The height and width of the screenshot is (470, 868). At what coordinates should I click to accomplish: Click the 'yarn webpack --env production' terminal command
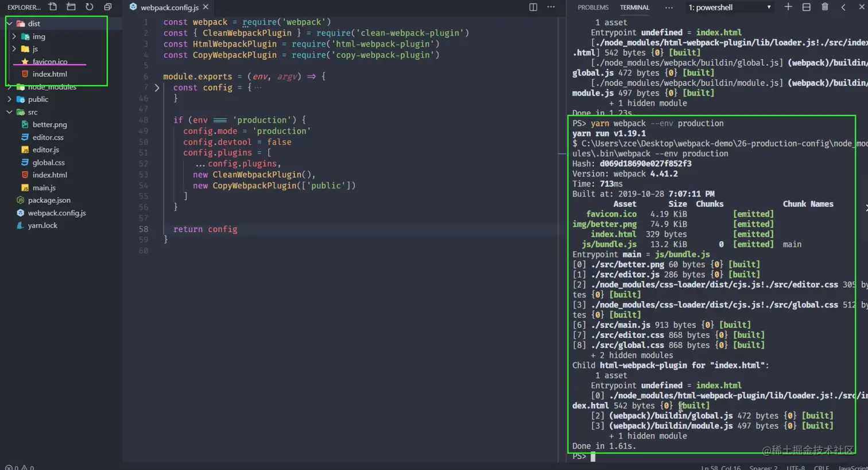point(657,124)
